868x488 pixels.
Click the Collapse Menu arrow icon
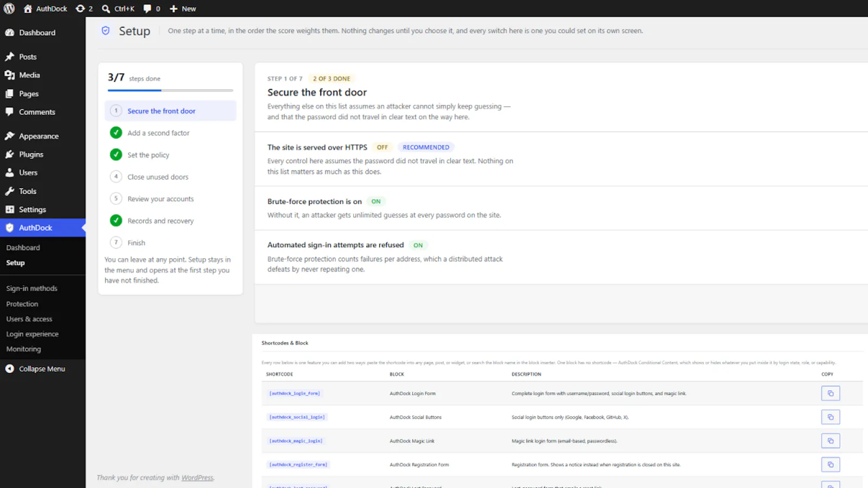click(10, 369)
